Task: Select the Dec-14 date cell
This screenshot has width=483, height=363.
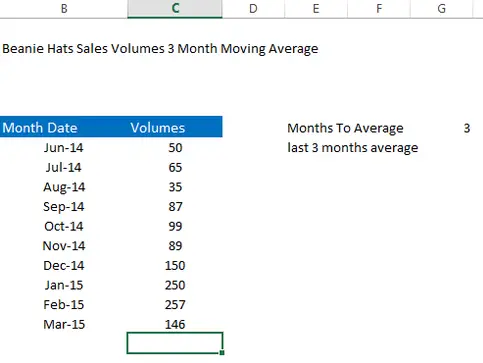Action: (64, 265)
